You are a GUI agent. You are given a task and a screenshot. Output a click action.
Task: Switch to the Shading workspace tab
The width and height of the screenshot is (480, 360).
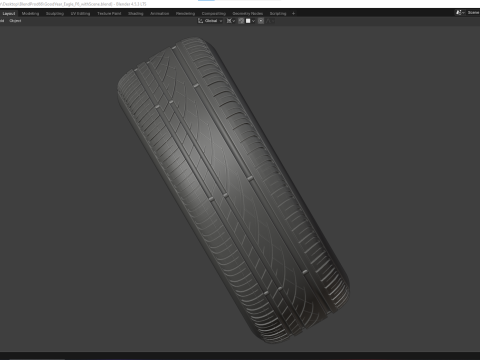(x=136, y=14)
